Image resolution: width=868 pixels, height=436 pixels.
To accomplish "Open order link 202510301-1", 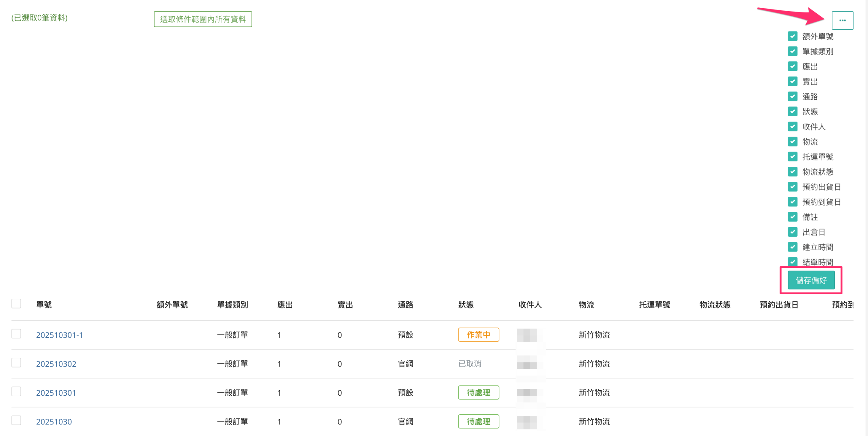I will [x=59, y=335].
